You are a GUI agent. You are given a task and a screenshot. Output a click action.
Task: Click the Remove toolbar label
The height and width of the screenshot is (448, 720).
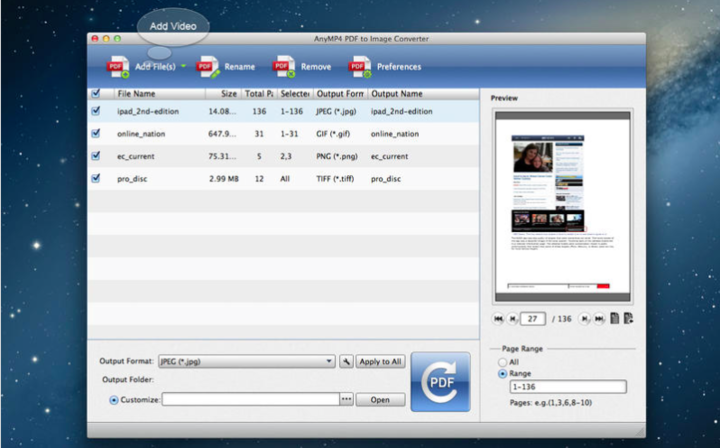point(315,67)
